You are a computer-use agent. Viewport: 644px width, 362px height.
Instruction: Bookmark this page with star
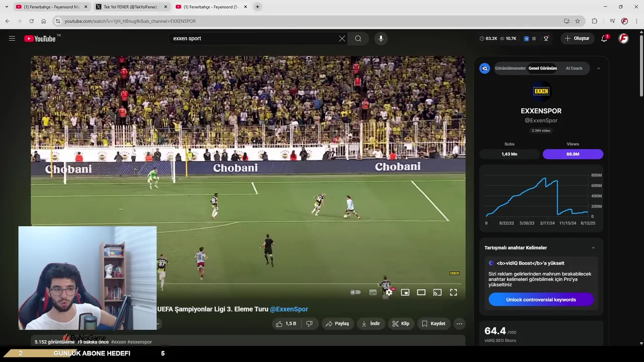[578, 21]
